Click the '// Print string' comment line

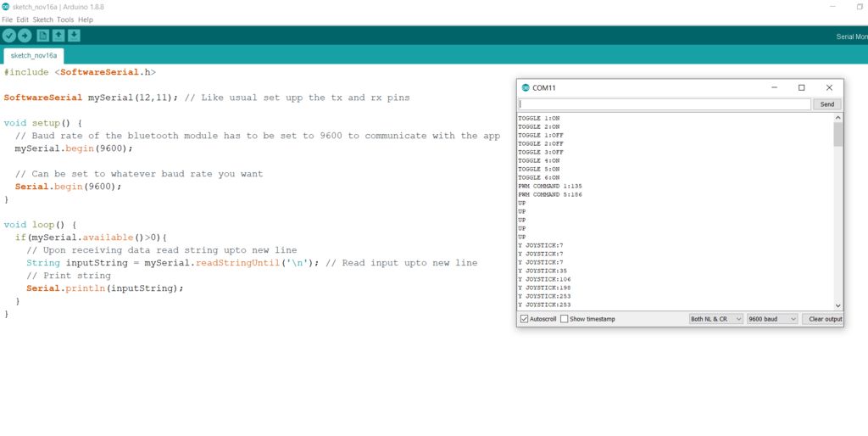coord(69,276)
